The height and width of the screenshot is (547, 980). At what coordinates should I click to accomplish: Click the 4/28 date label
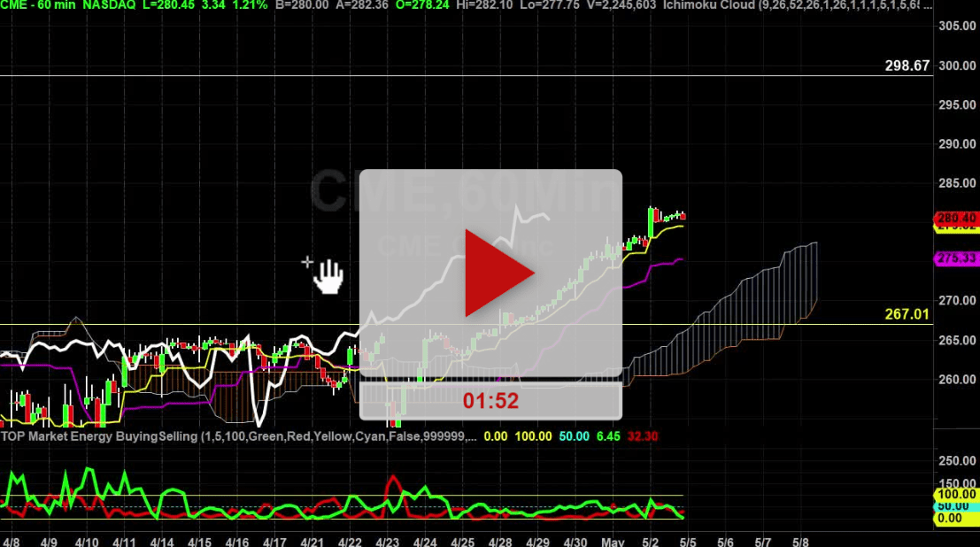[500, 542]
